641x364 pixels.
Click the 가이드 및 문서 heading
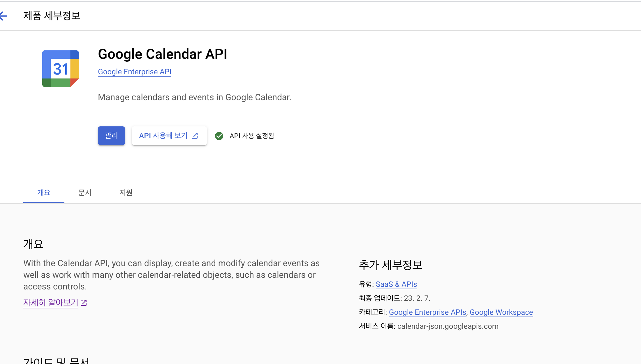(x=56, y=361)
